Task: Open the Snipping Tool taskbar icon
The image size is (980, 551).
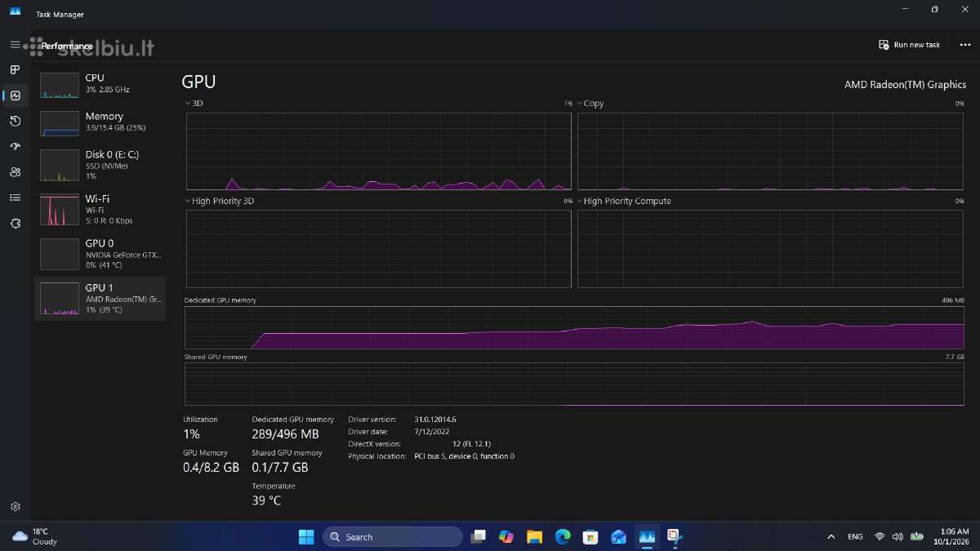Action: (675, 536)
